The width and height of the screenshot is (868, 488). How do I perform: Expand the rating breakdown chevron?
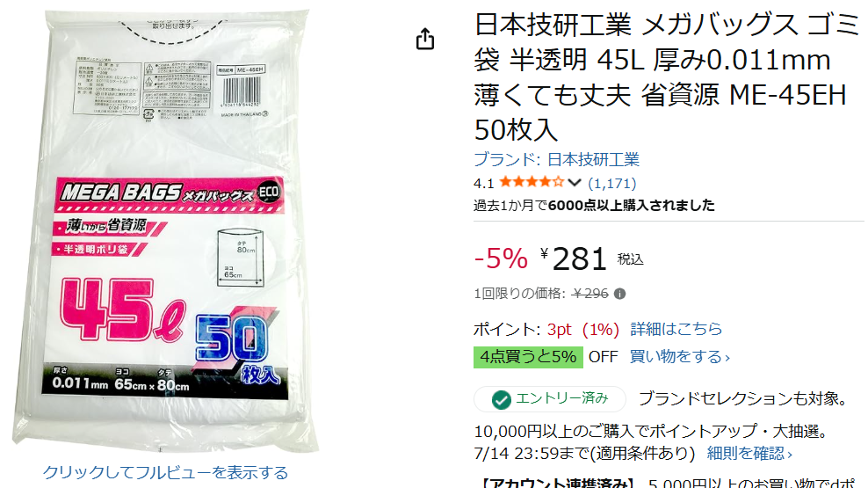(x=575, y=183)
